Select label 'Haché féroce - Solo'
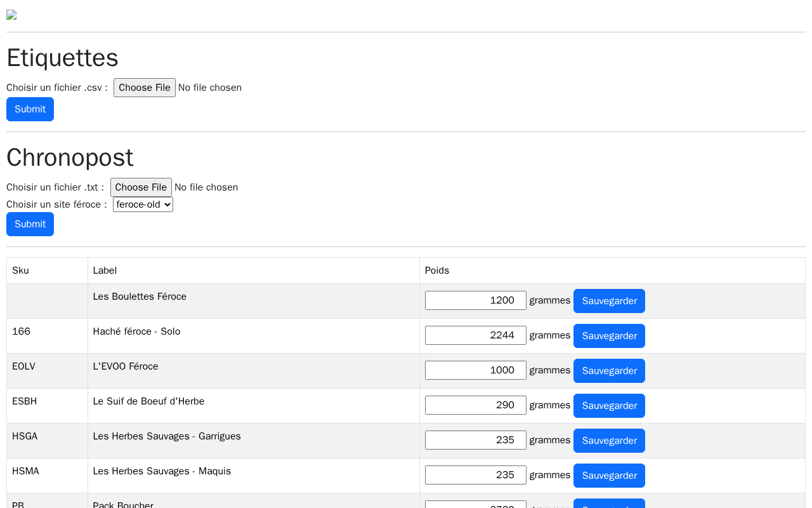Screen dimensions: 812x508 [136, 331]
